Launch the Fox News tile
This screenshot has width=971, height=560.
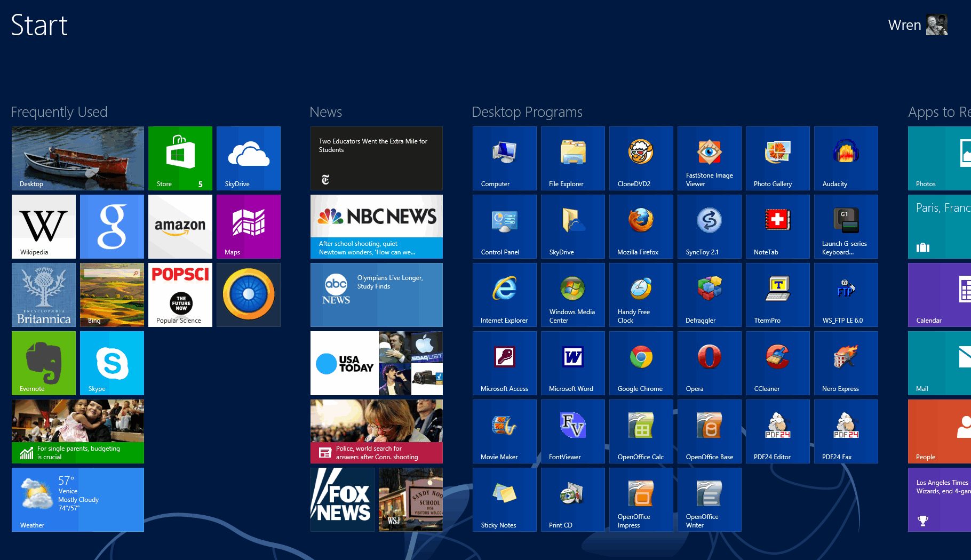click(x=343, y=500)
